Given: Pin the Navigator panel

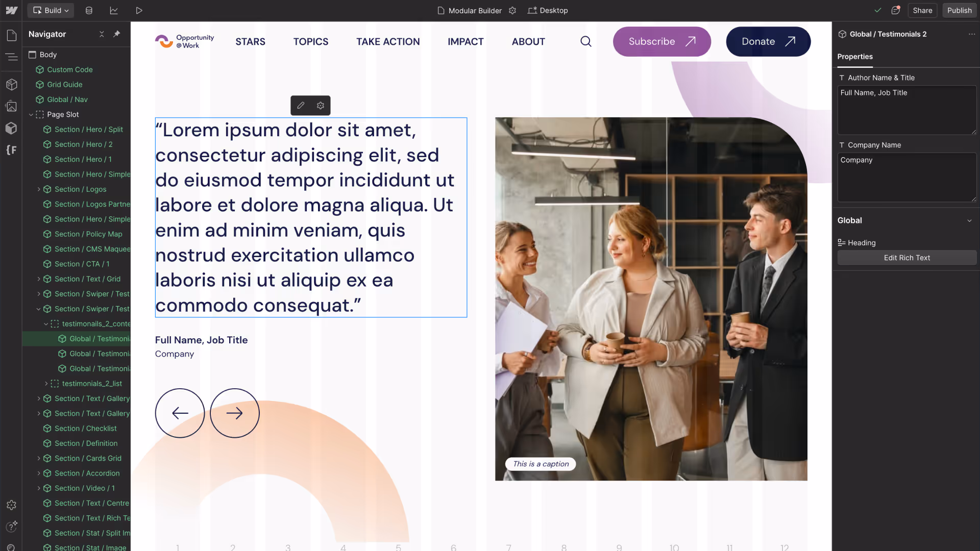Looking at the screenshot, I should [117, 34].
